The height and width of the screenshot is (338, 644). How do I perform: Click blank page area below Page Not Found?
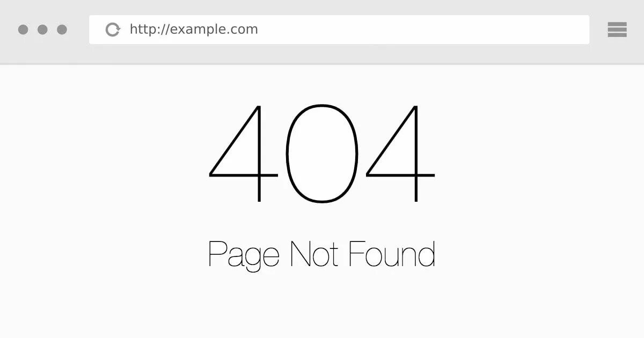pyautogui.click(x=322, y=306)
